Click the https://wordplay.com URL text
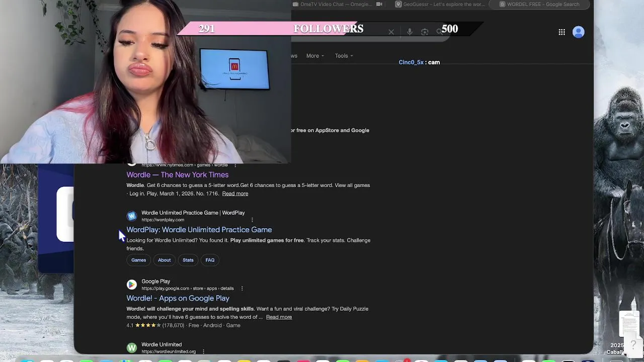This screenshot has height=362, width=644. coord(163,220)
